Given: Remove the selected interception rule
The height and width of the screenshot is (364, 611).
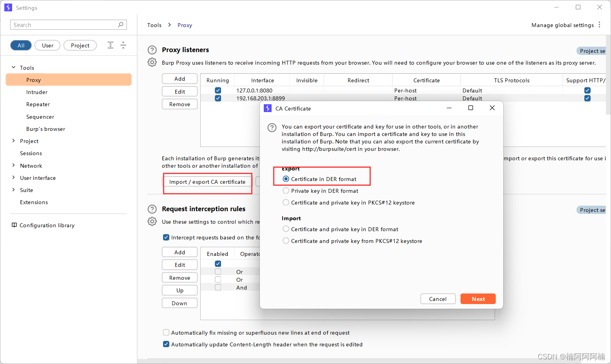Looking at the screenshot, I should [179, 277].
